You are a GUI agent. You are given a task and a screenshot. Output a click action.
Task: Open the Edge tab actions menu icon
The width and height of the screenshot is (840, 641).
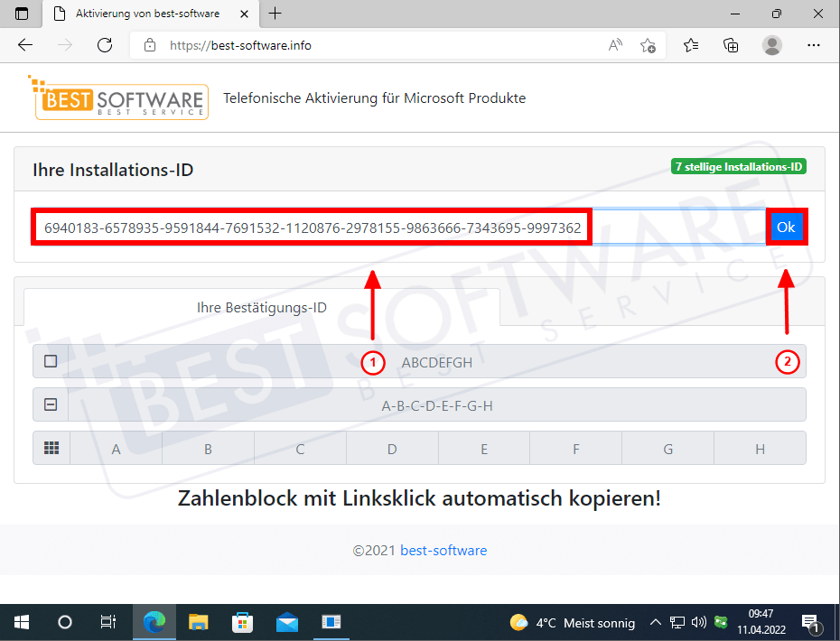22,14
